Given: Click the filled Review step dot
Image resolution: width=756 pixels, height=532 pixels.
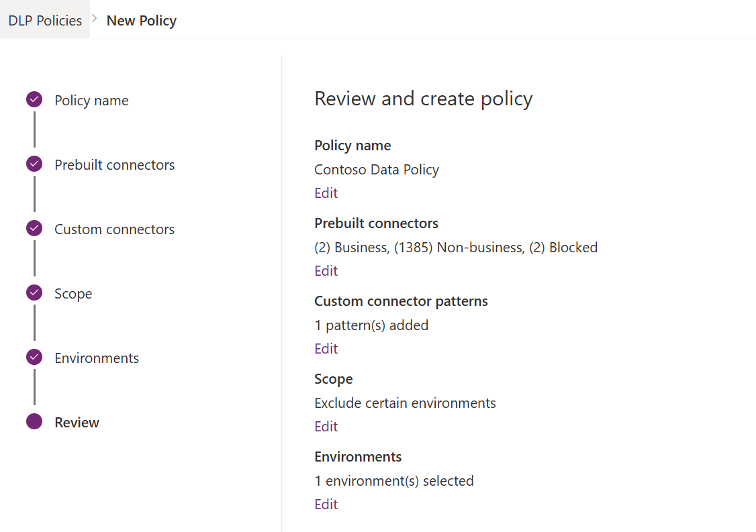Looking at the screenshot, I should click(x=34, y=421).
